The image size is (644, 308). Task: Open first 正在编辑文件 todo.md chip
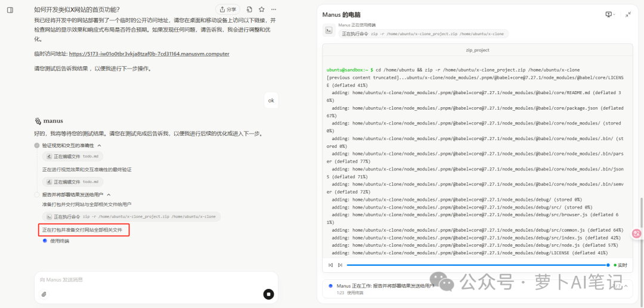tap(73, 156)
